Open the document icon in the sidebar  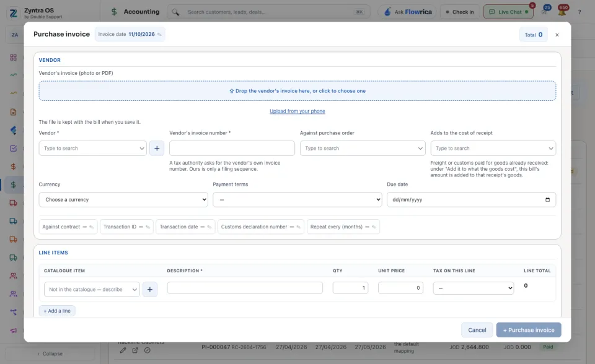coord(13,112)
